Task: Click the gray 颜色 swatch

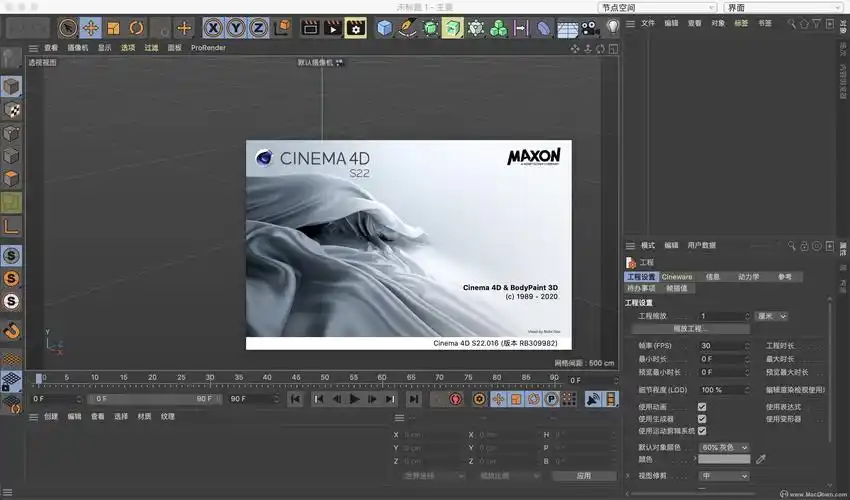Action: tap(724, 459)
